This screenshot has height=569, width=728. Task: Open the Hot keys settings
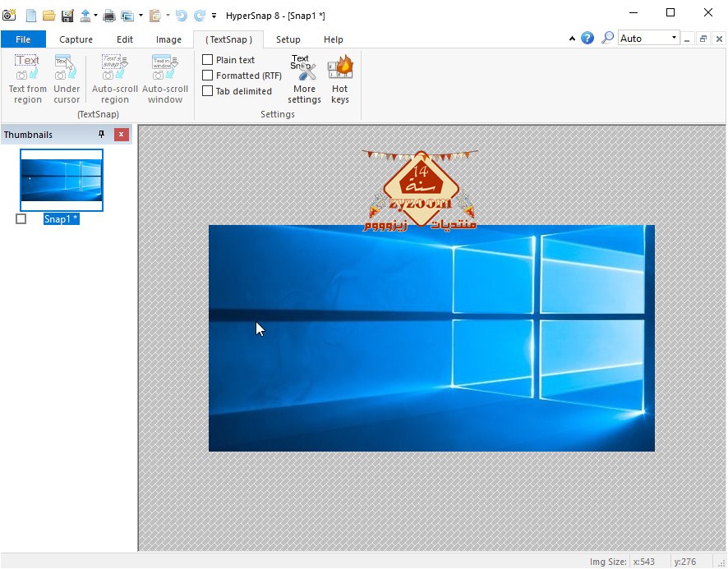click(340, 79)
